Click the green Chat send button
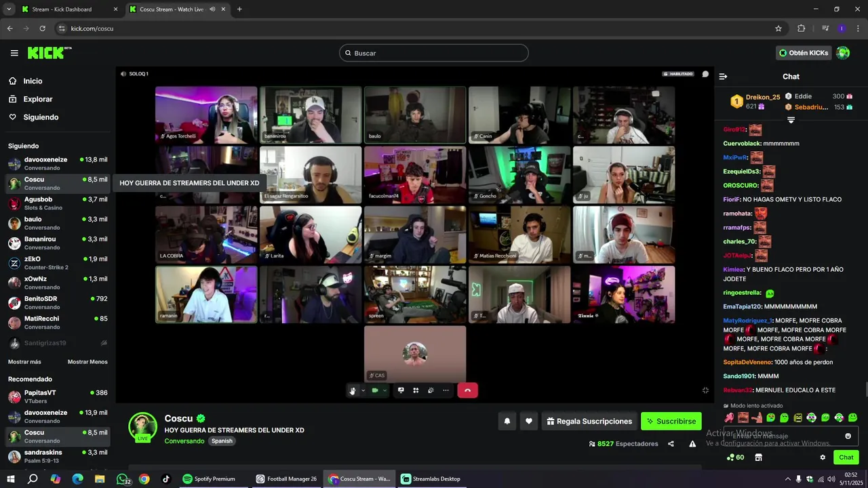 846,457
